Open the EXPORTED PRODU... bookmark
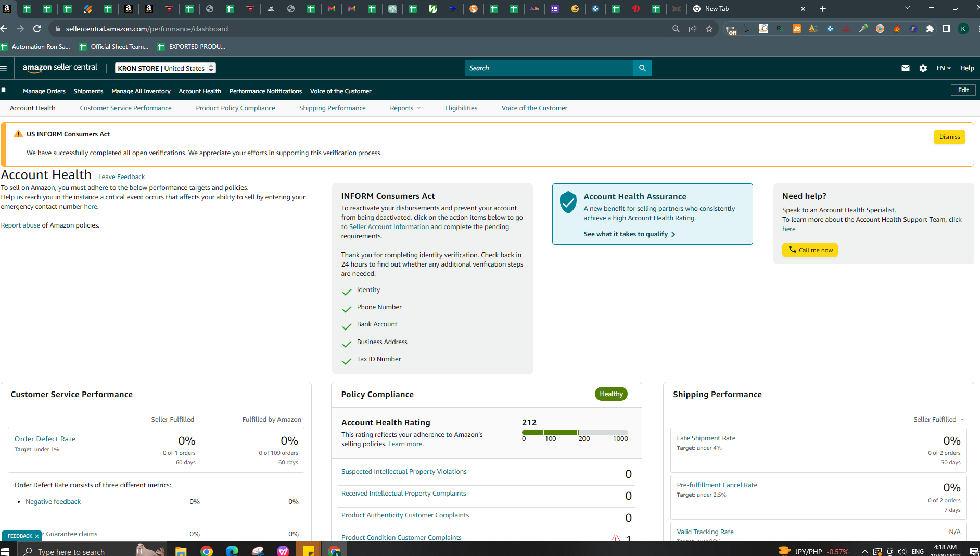 click(x=191, y=47)
